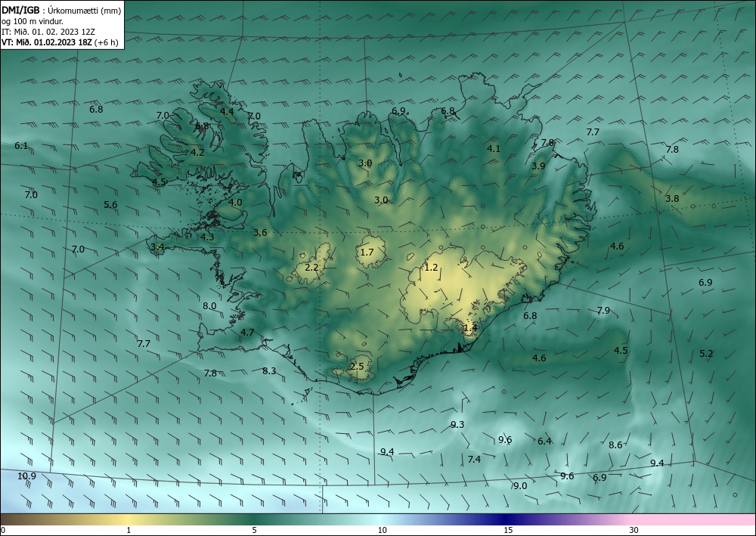
Task: Select the "30" label on the color scale
Action: [634, 531]
